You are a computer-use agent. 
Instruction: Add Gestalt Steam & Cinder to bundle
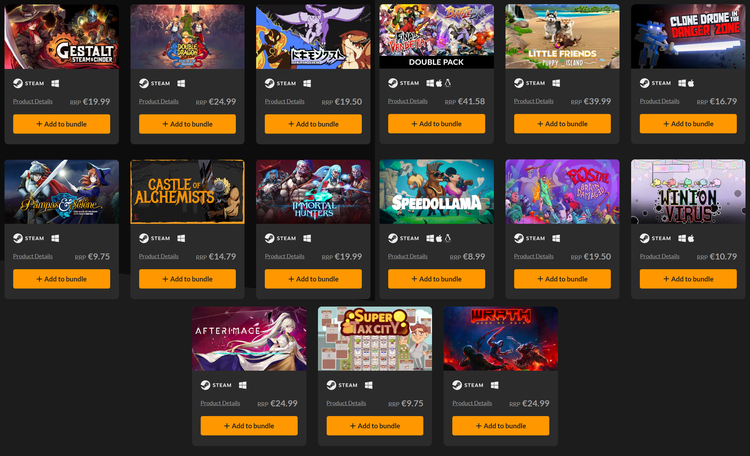click(x=61, y=124)
